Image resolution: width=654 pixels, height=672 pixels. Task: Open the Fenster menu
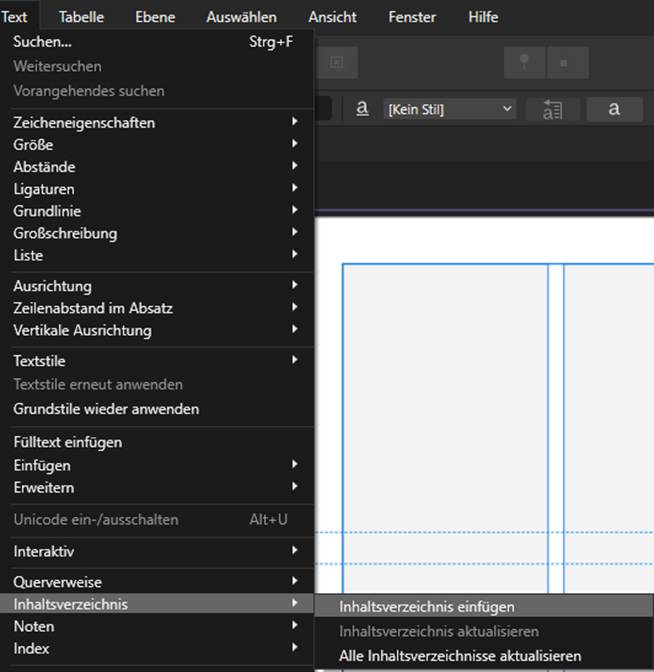412,17
